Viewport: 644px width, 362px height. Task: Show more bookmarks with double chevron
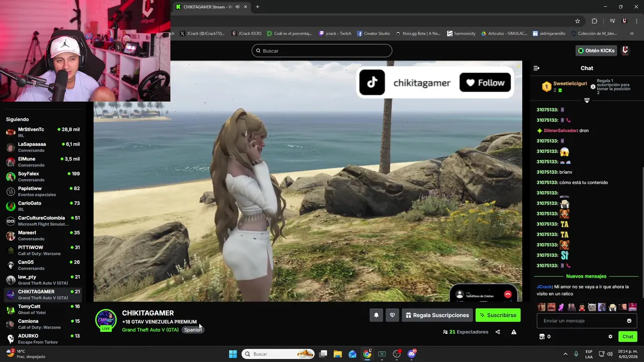point(632,34)
